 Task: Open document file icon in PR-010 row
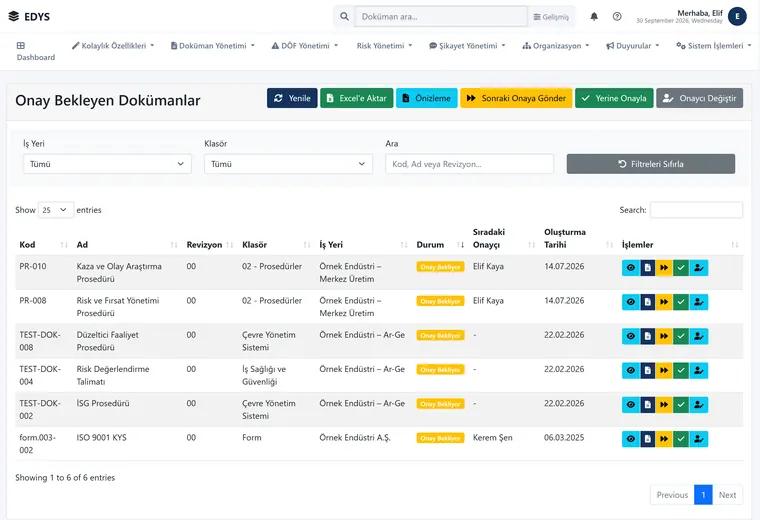coord(648,268)
